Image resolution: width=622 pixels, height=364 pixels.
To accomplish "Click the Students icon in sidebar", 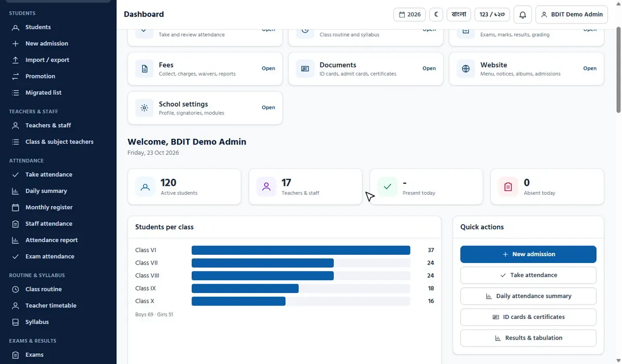I will click(16, 27).
